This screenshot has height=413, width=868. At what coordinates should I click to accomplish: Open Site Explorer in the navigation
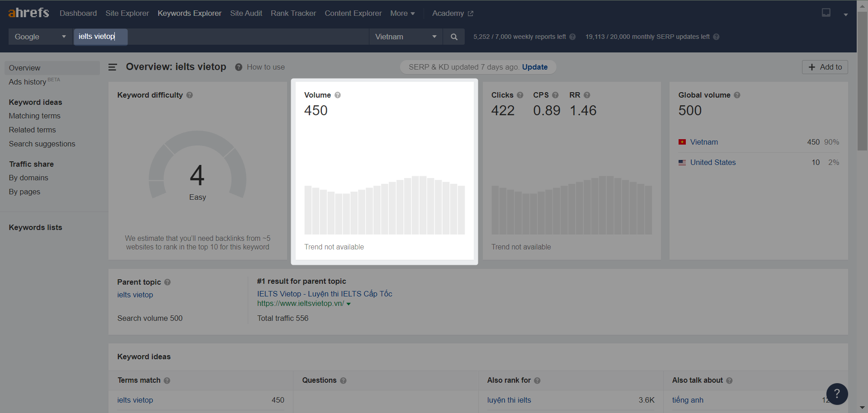[127, 13]
